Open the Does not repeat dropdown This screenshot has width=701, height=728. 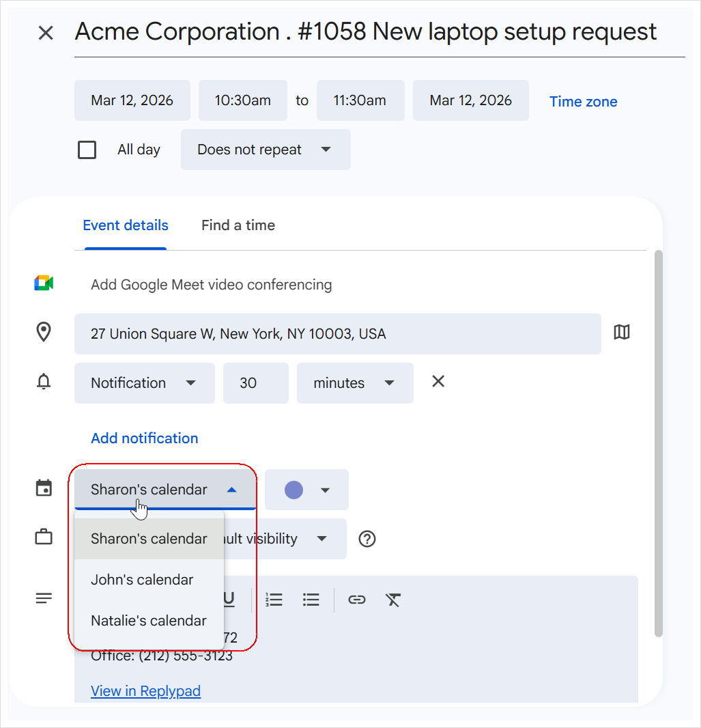coord(265,150)
